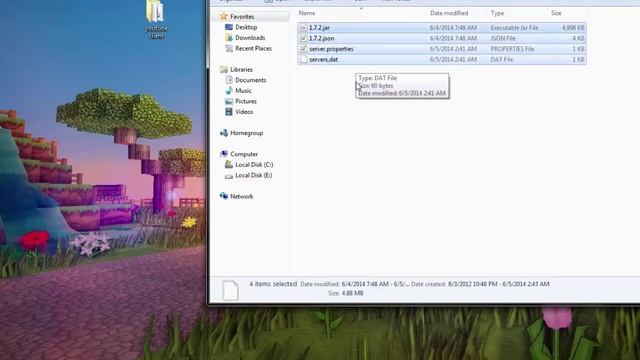Image resolution: width=640 pixels, height=360 pixels.
Task: Click the Date created value in details pane
Action: 498,284
